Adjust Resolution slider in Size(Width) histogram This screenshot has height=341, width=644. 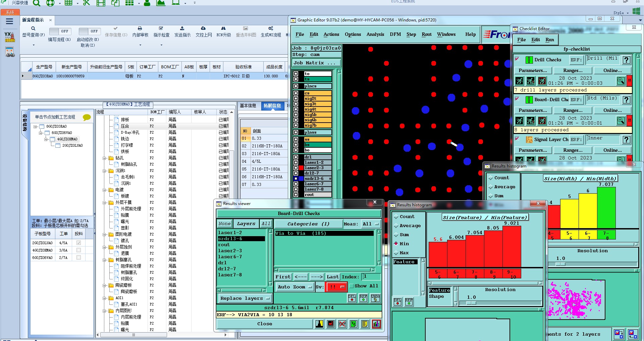tap(560, 264)
